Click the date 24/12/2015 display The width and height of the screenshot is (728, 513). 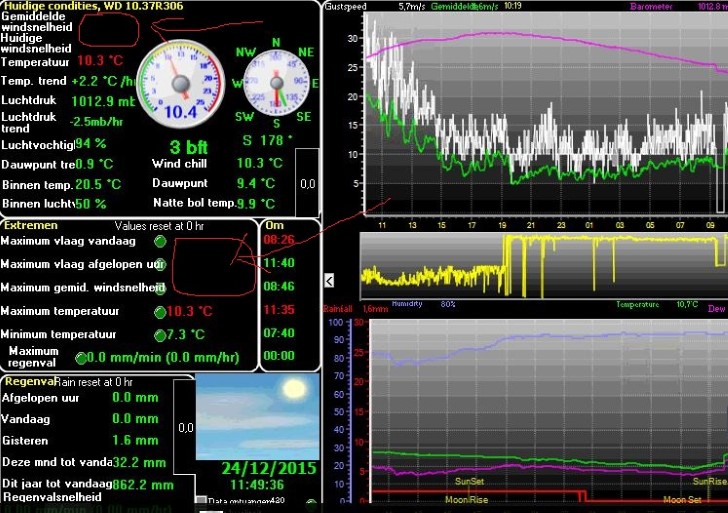pos(267,468)
